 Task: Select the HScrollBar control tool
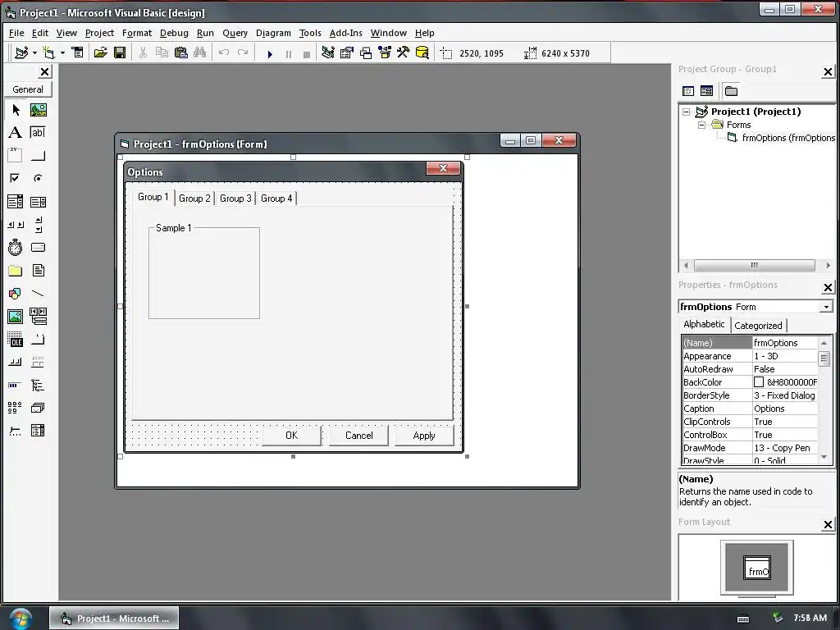tap(16, 225)
